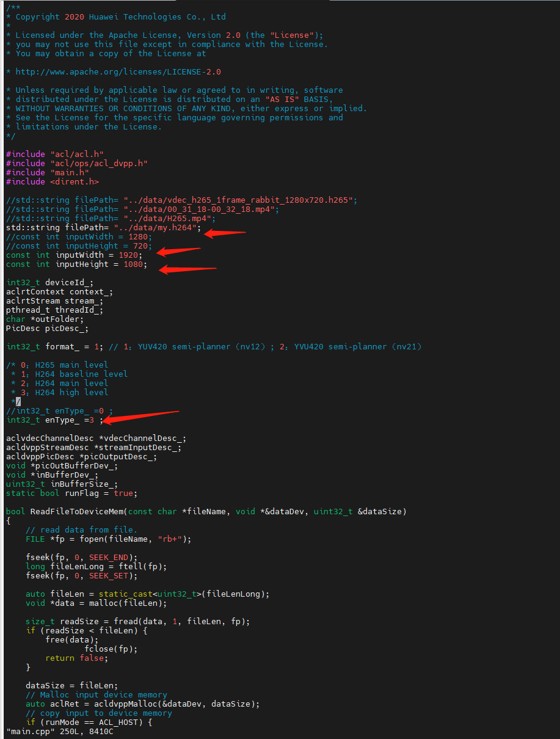Click the Apache LICENSE-2.0 URL
The height and width of the screenshot is (739, 560).
point(118,72)
